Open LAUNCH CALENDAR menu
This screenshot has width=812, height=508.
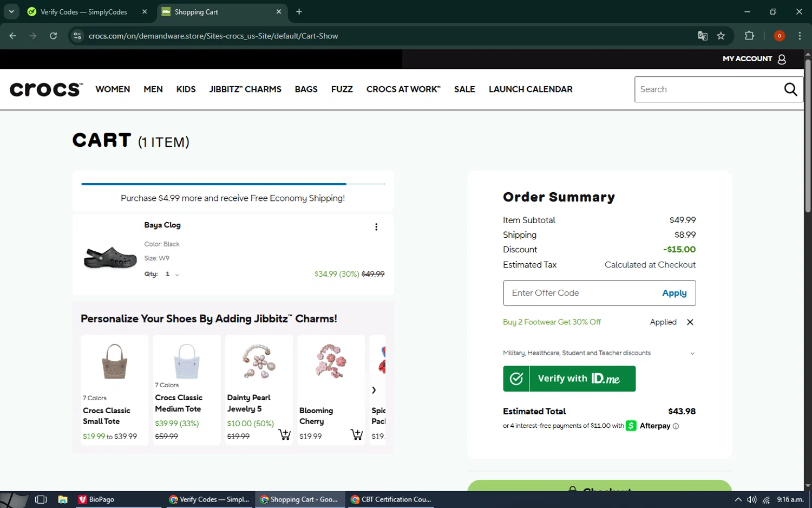point(531,89)
